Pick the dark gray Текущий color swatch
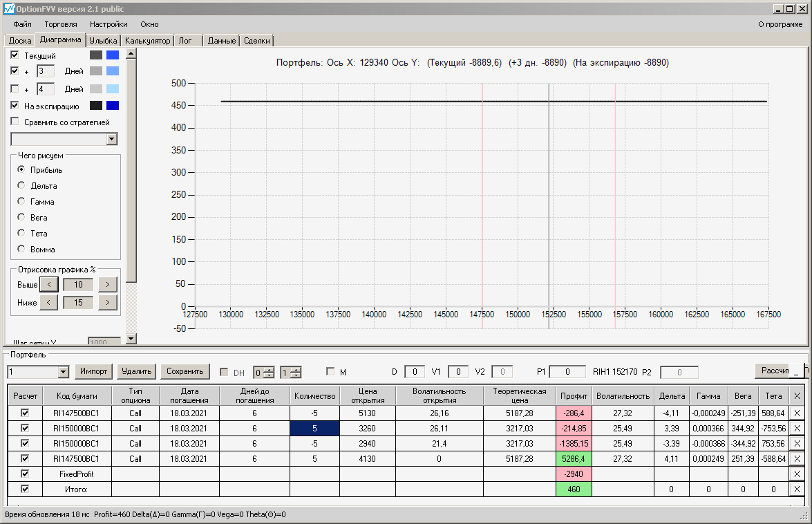The image size is (812, 524). 96,55
